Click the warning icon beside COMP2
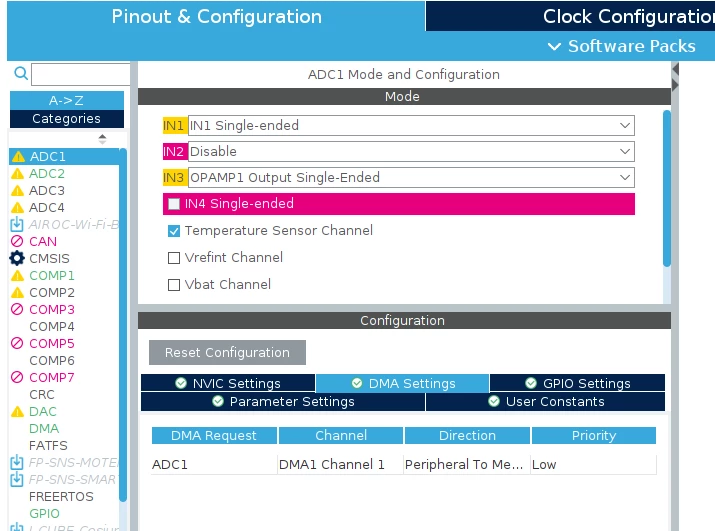The height and width of the screenshot is (531, 715). click(x=17, y=292)
